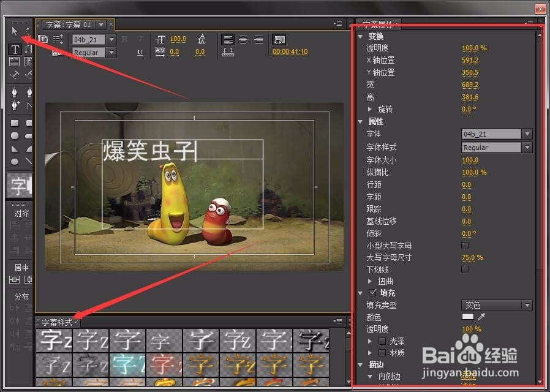
Task: Close the 字幕 01 tab
Action: pyautogui.click(x=111, y=24)
